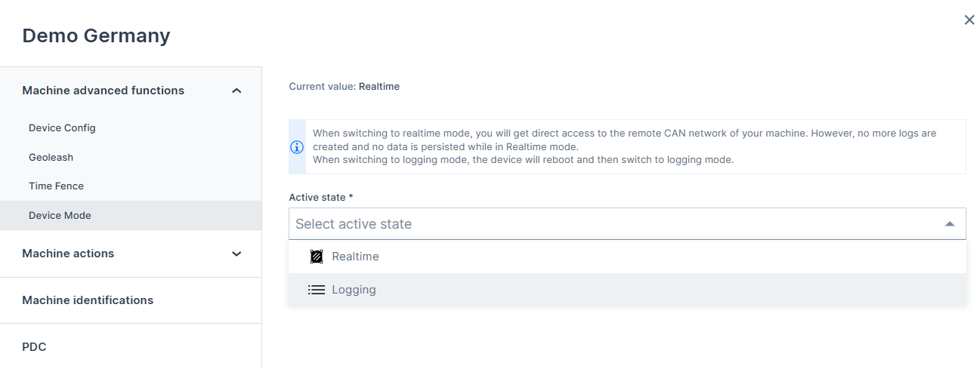
Task: Close the Demo Germany dialog
Action: pyautogui.click(x=969, y=20)
